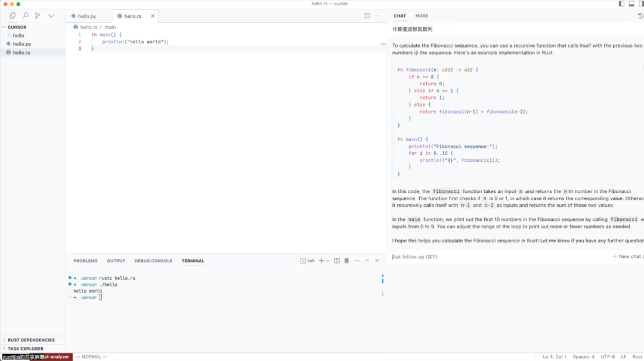Open editor more actions ellipsis

coord(377,15)
